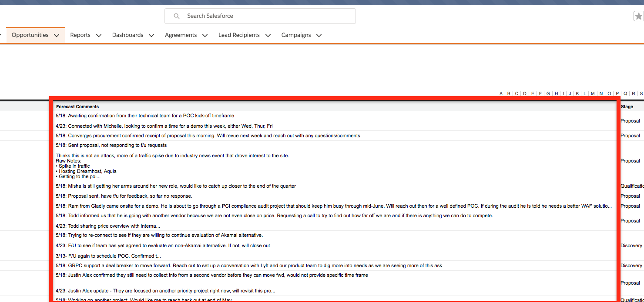Click 'Todd informed us' another vendor comment
The image size is (644, 302).
point(274,216)
